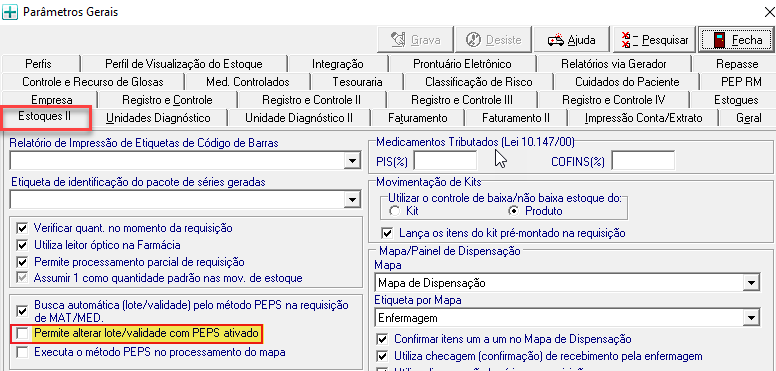Open the Prontuário Eletrônico tab
This screenshot has width=776, height=371.
[x=462, y=64]
